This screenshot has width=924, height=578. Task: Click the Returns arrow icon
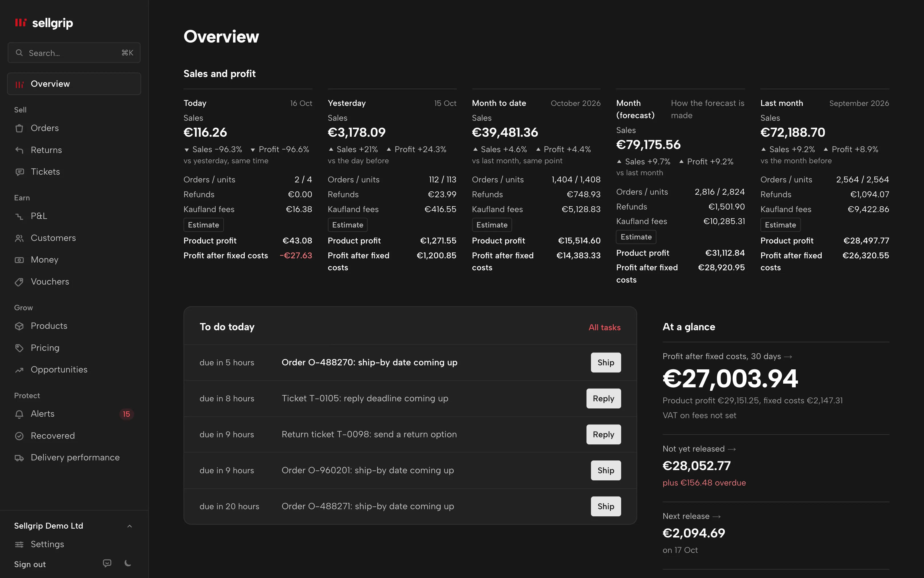tap(19, 150)
